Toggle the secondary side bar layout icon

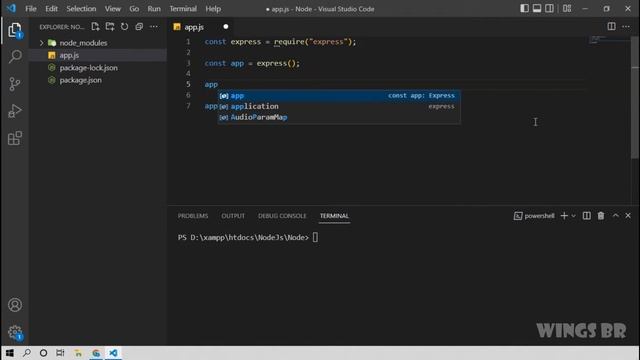(550, 9)
